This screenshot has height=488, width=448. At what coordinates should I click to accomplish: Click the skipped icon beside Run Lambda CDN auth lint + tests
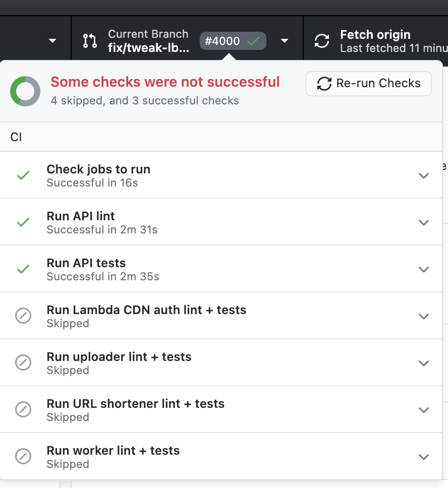click(x=23, y=316)
